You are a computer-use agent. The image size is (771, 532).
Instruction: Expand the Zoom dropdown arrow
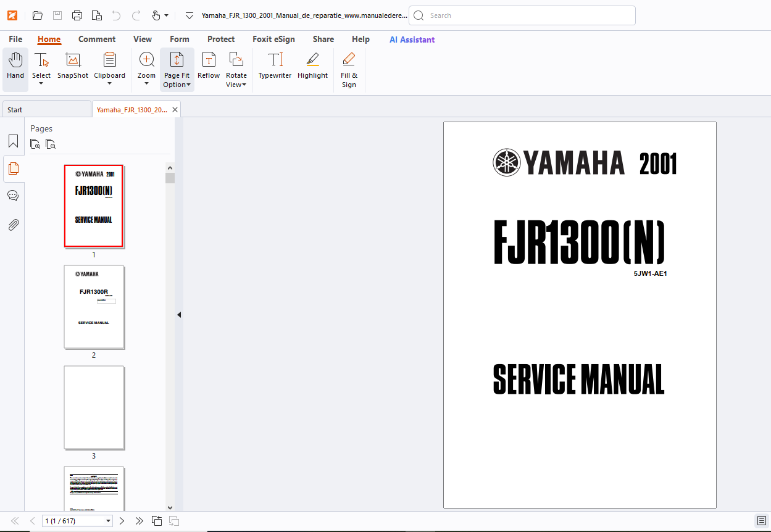tap(147, 83)
